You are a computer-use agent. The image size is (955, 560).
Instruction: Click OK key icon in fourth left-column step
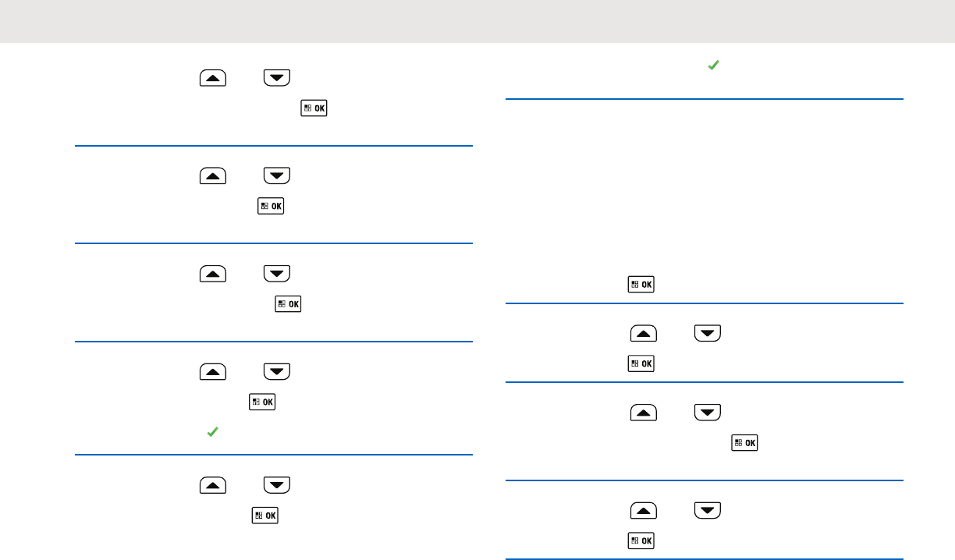point(262,402)
